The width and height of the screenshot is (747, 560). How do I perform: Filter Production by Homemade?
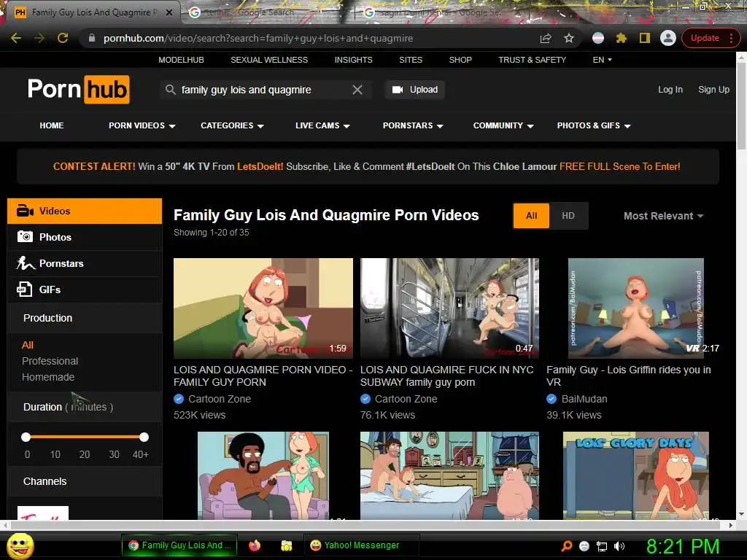[48, 377]
